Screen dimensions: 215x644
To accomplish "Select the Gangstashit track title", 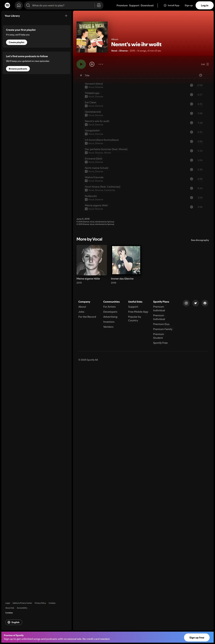I will pyautogui.click(x=92, y=131).
